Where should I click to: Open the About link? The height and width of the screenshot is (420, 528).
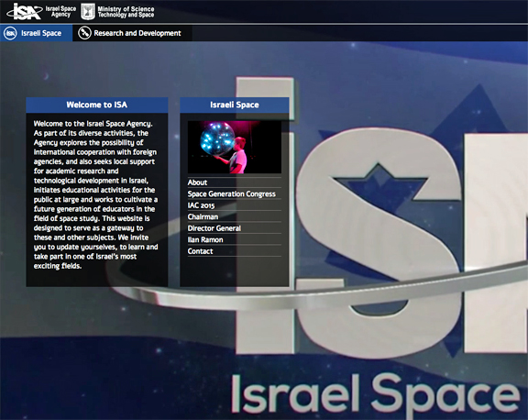point(197,182)
